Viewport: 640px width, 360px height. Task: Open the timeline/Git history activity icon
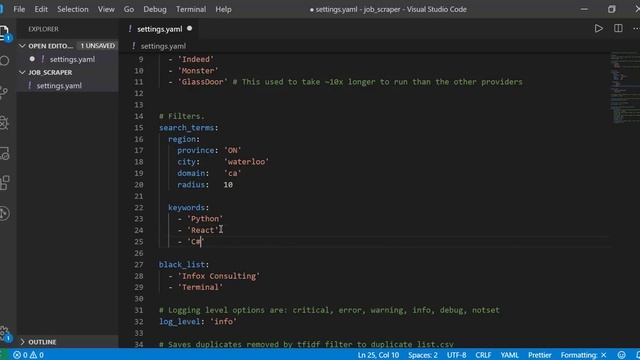point(4,213)
